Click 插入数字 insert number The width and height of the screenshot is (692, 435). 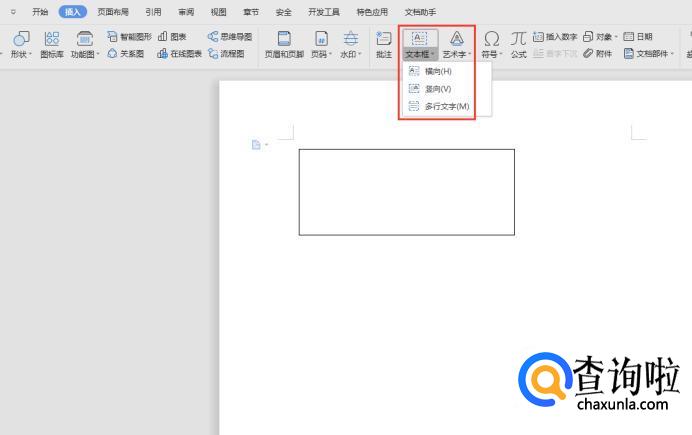(x=555, y=37)
